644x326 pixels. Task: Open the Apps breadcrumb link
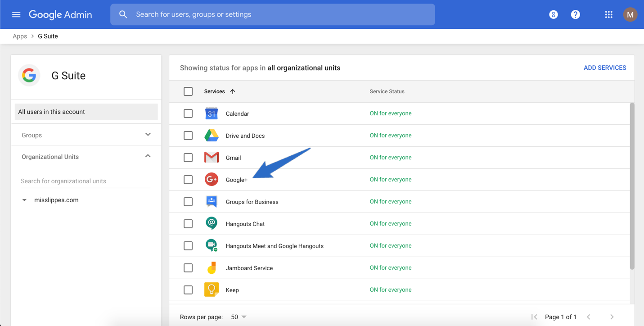pyautogui.click(x=20, y=36)
